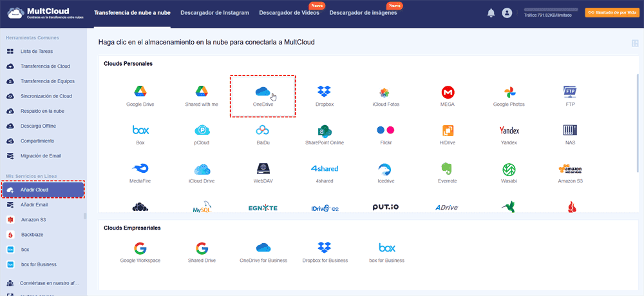This screenshot has width=644, height=296.
Task: Switch cloud list layout view icon
Action: [x=635, y=43]
